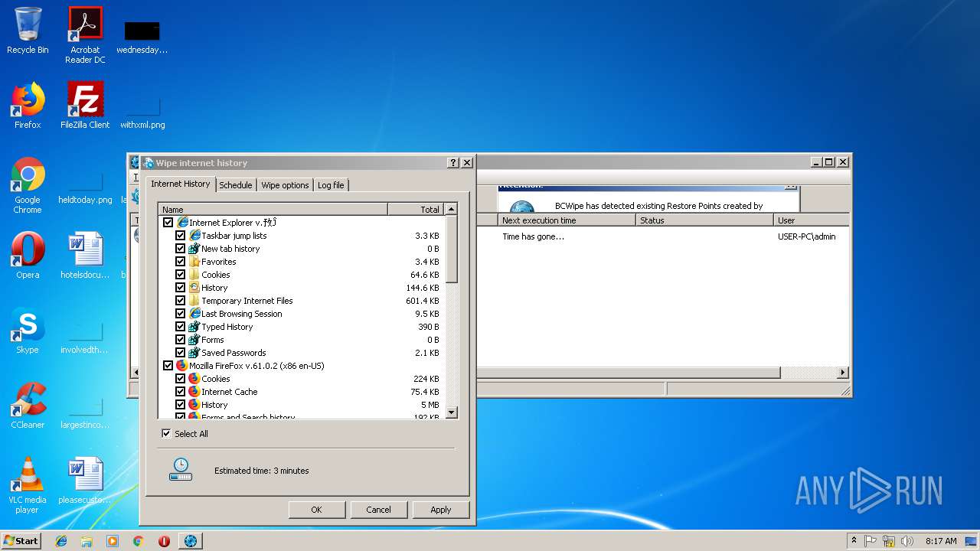Launch Firefox from the desktop

(28, 106)
